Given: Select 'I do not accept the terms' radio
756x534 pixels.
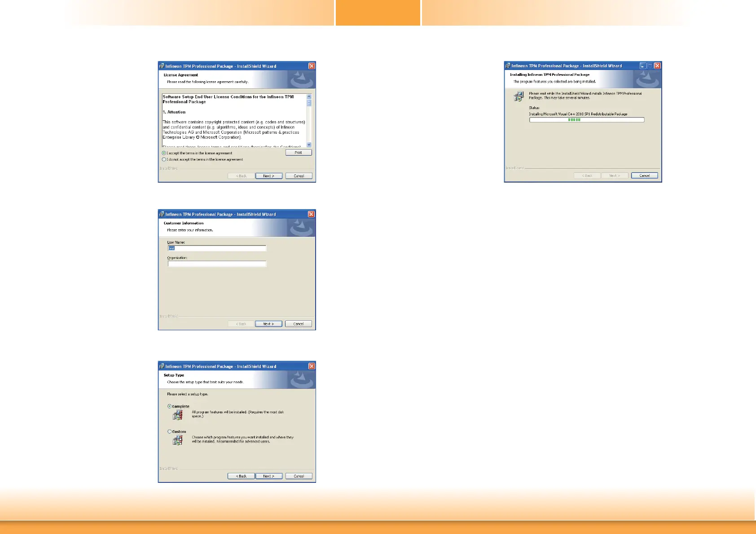Looking at the screenshot, I should 164,159.
